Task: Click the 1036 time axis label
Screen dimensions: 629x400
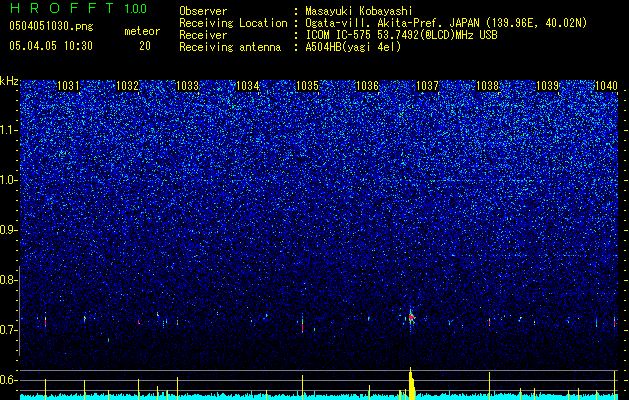Action: (x=367, y=86)
